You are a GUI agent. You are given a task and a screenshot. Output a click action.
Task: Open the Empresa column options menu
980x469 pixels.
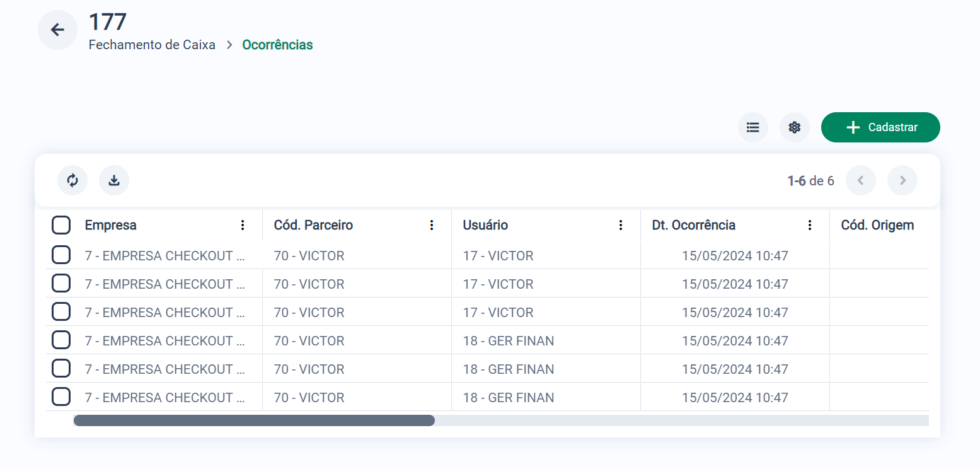(243, 225)
